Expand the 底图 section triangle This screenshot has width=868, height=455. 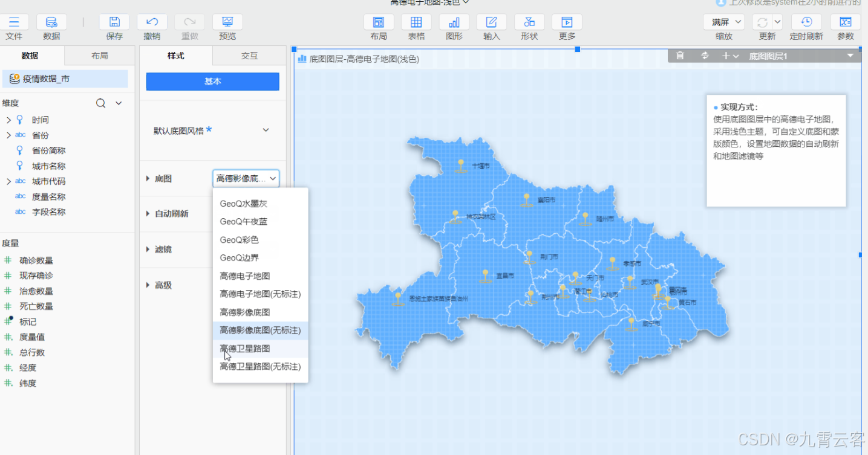point(148,178)
